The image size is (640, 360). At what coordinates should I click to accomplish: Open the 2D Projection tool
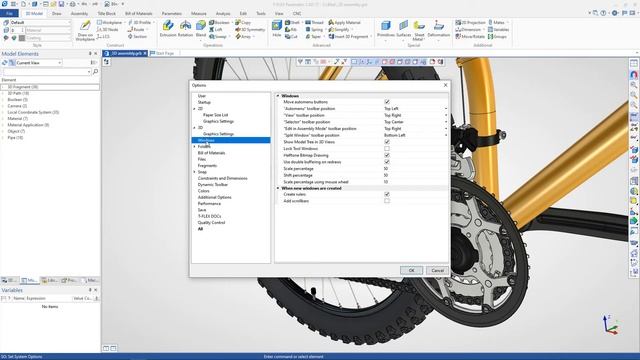coord(470,22)
